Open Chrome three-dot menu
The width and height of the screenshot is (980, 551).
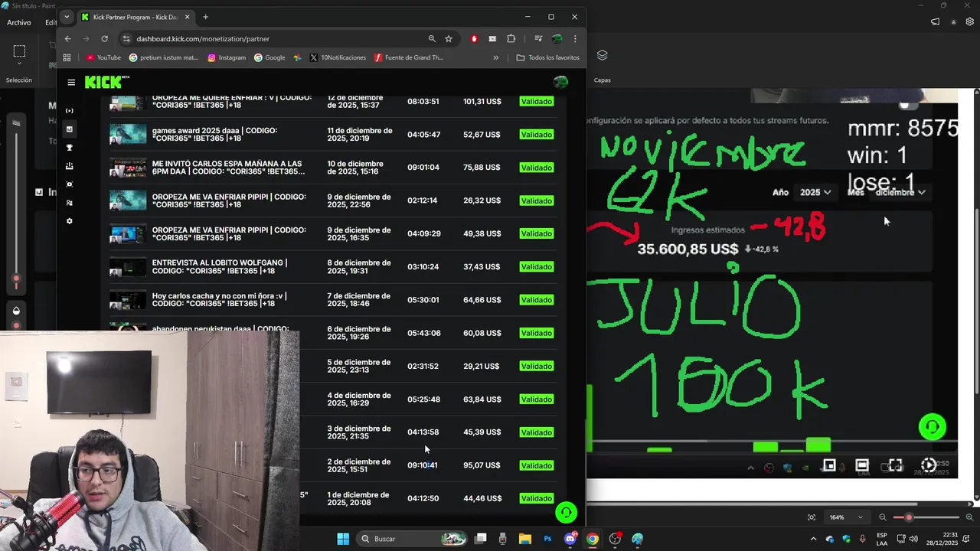pyautogui.click(x=574, y=38)
